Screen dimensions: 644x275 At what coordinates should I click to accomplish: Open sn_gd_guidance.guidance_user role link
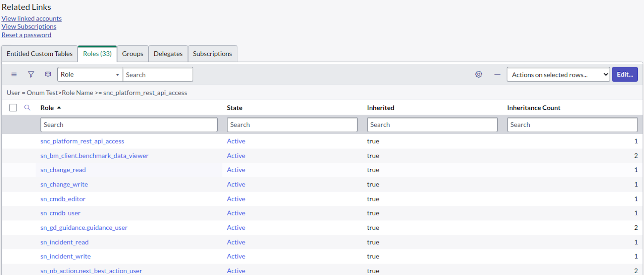click(x=84, y=227)
